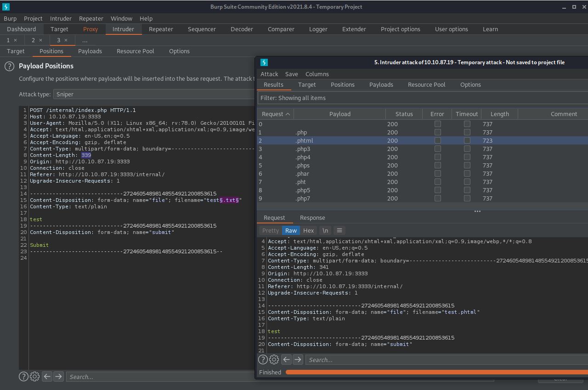
Task: Open the Intruder menu in menu bar
Action: (61, 18)
